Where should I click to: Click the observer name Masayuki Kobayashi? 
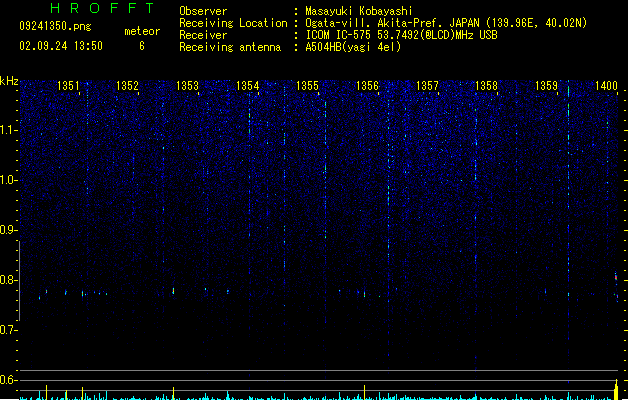pos(359,11)
